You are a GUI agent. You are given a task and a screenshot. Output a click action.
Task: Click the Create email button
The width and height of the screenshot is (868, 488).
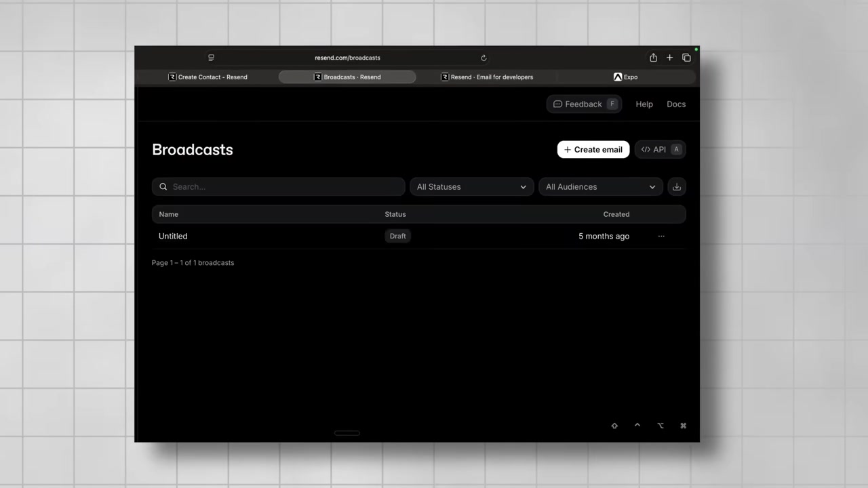click(x=593, y=150)
